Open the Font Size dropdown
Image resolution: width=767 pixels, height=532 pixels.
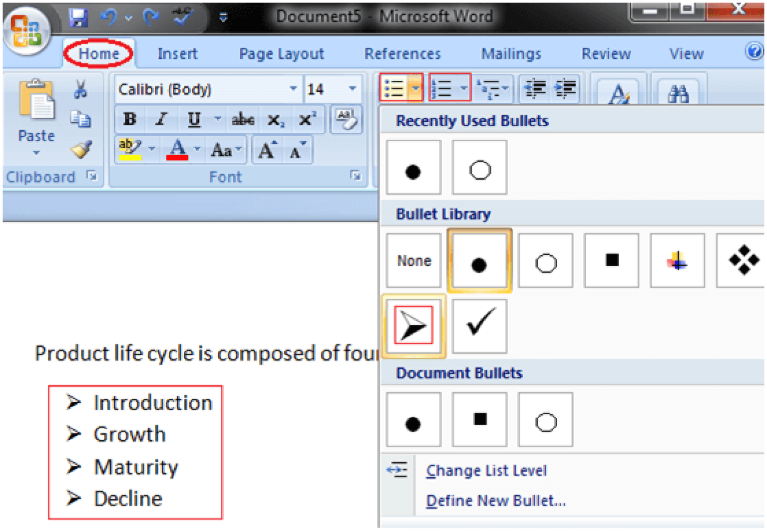point(353,89)
